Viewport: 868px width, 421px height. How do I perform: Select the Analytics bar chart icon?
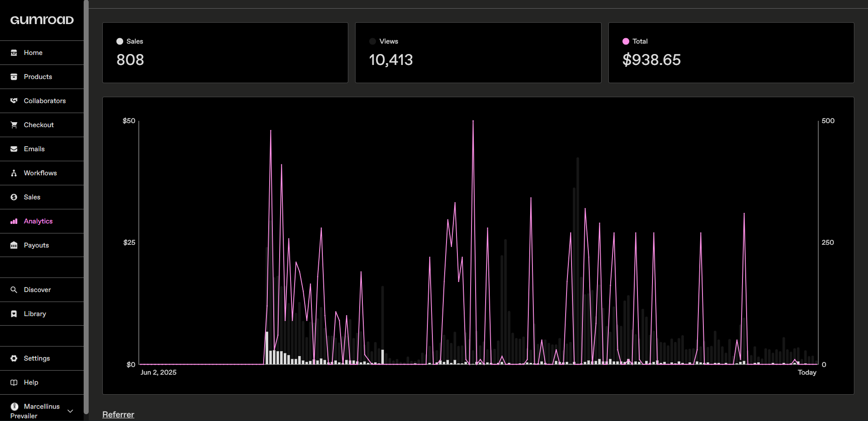14,221
